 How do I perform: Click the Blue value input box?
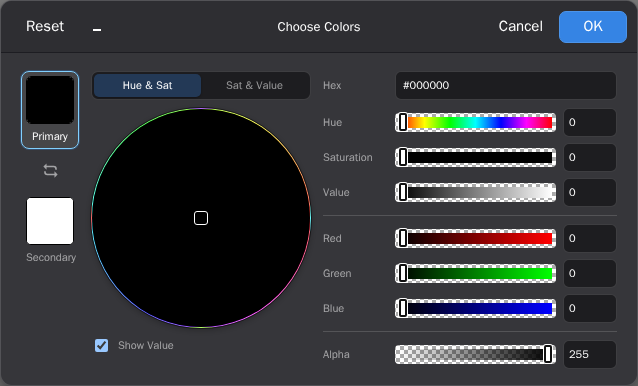(x=590, y=308)
